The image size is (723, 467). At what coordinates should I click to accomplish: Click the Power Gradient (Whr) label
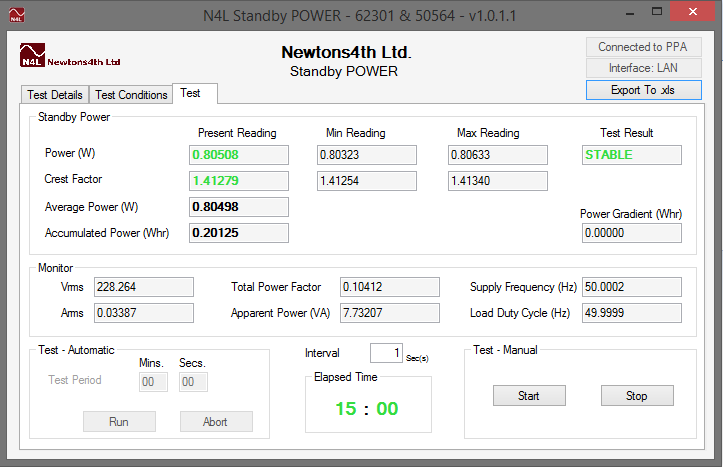[630, 214]
